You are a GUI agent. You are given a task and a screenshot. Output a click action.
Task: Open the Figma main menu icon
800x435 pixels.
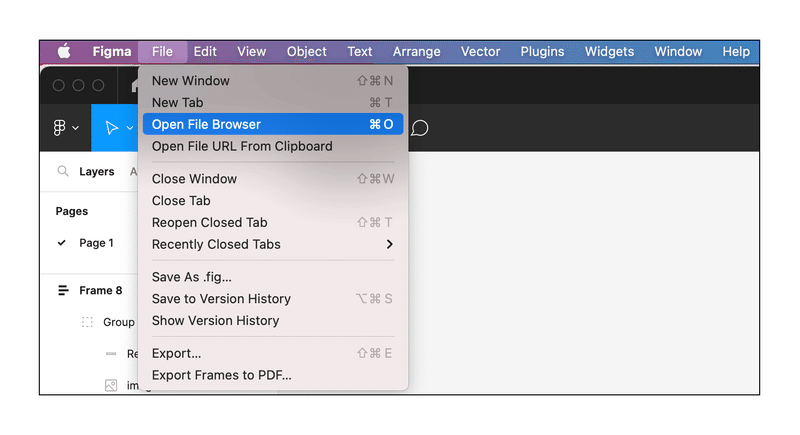[59, 127]
